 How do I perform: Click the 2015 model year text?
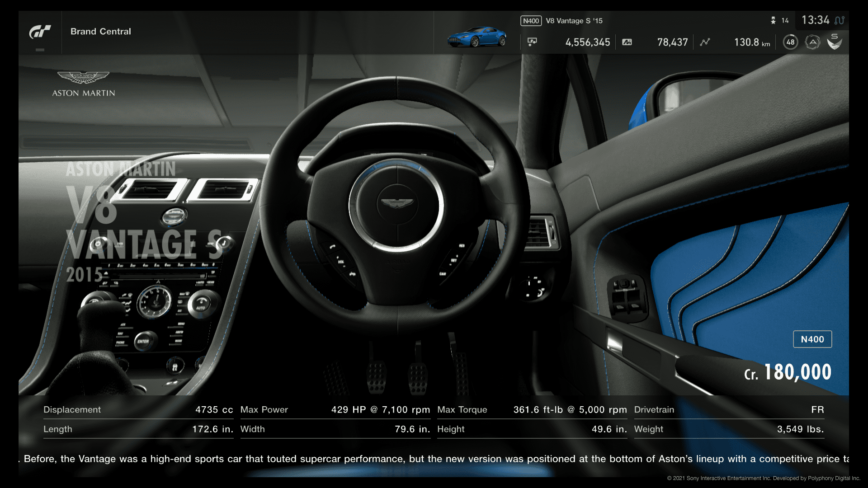coord(85,274)
